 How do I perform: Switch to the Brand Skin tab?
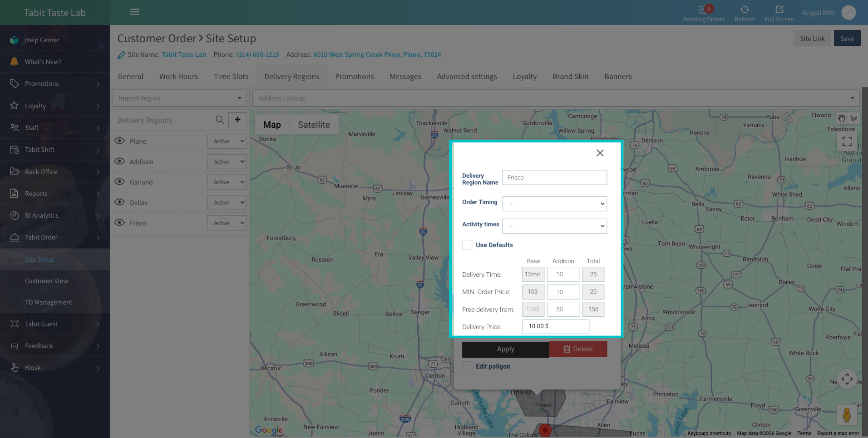pyautogui.click(x=570, y=77)
